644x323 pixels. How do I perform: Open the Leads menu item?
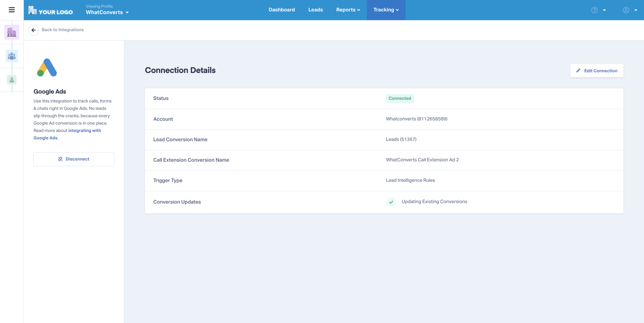315,10
